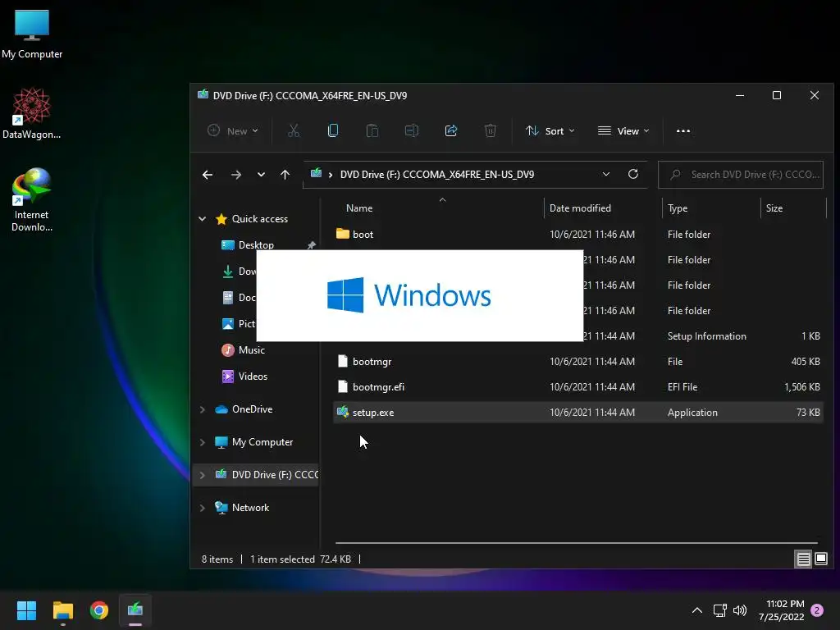Click the 'EFI File' type cell
This screenshot has width=840, height=630.
click(x=682, y=387)
